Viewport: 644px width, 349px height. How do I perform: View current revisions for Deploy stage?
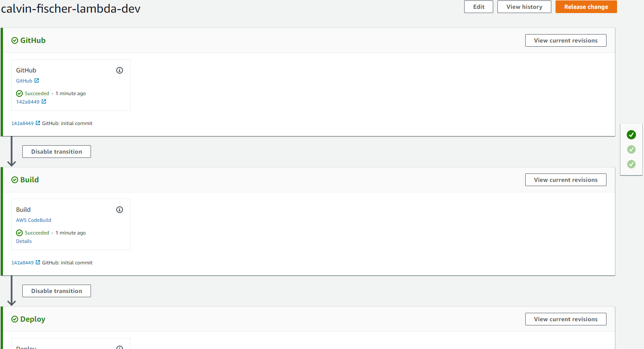tap(566, 319)
